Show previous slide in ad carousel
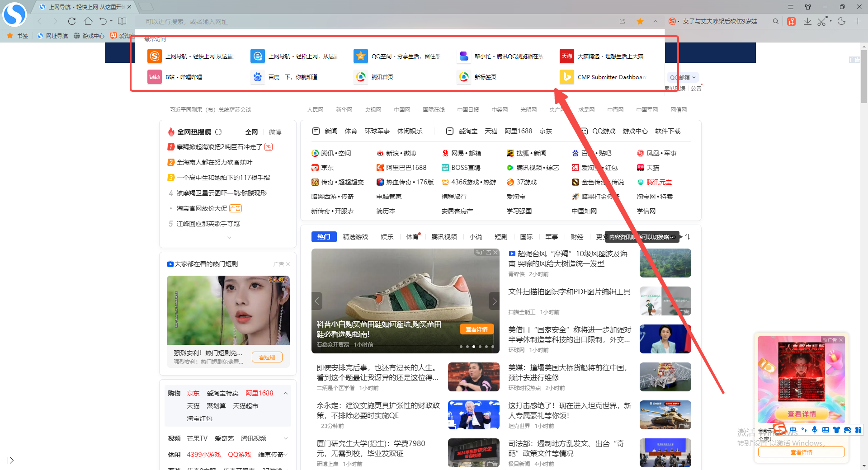The image size is (868, 470). click(317, 301)
